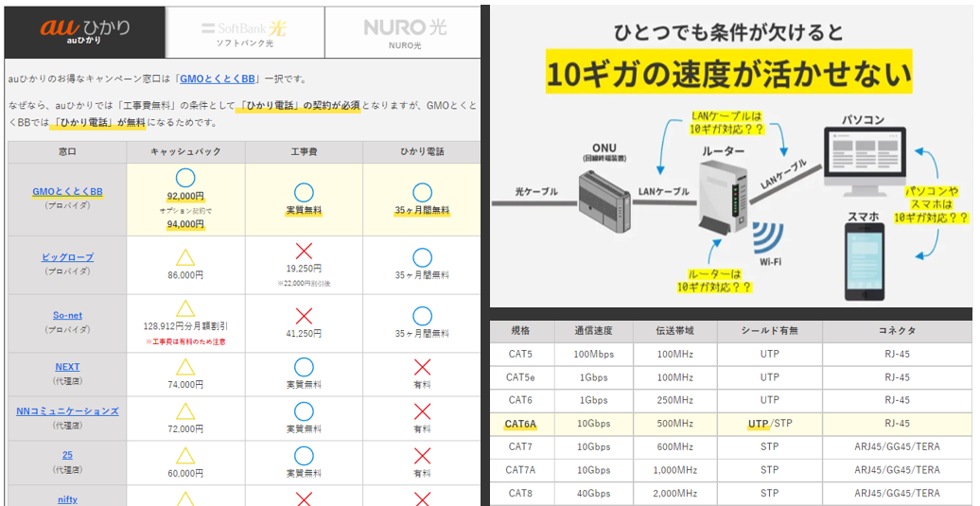
Task: Select the UTP/STP shield cell
Action: click(770, 424)
